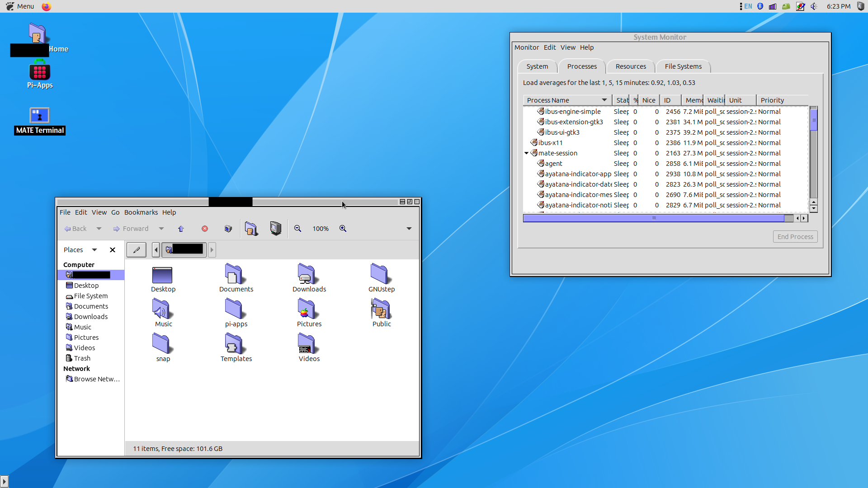Viewport: 868px width, 488px height.
Task: Click the Up arrow in the file manager toolbar
Action: click(x=181, y=229)
